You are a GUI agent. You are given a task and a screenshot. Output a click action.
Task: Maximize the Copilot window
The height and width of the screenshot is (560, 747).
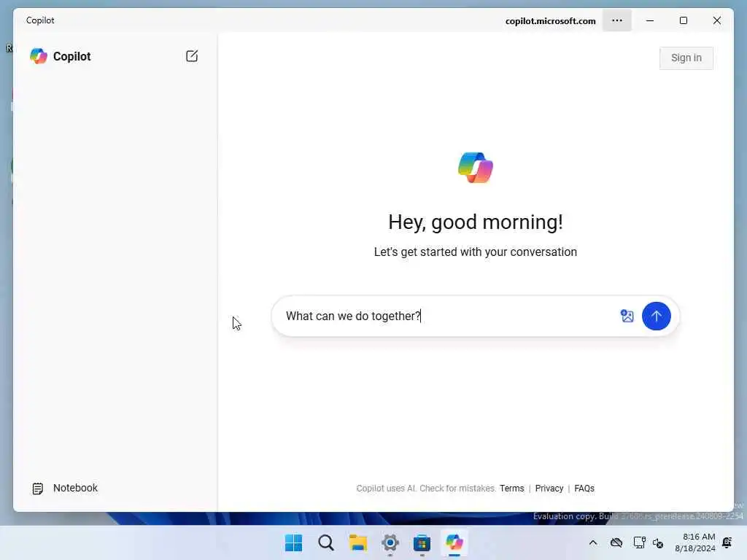click(x=683, y=20)
